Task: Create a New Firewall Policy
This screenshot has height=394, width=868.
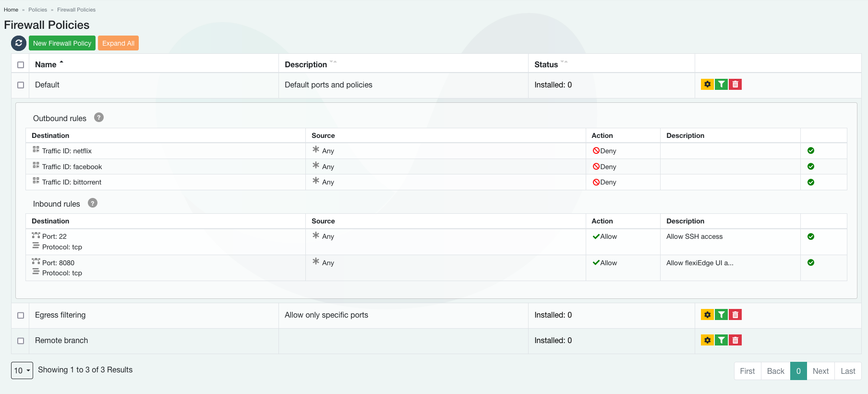Action: tap(62, 43)
